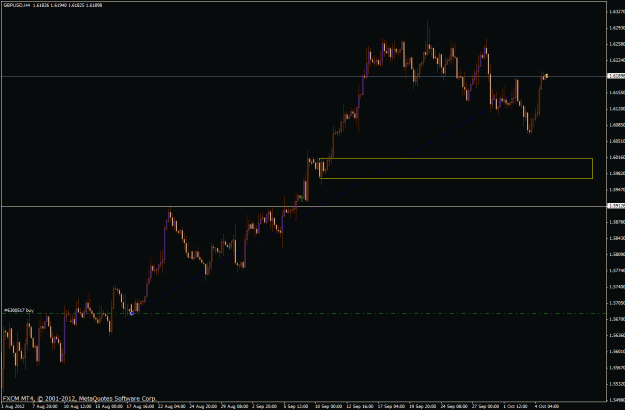Click the "7 Aug 20:00" time axis label
This screenshot has height=410, width=625.
coord(45,406)
